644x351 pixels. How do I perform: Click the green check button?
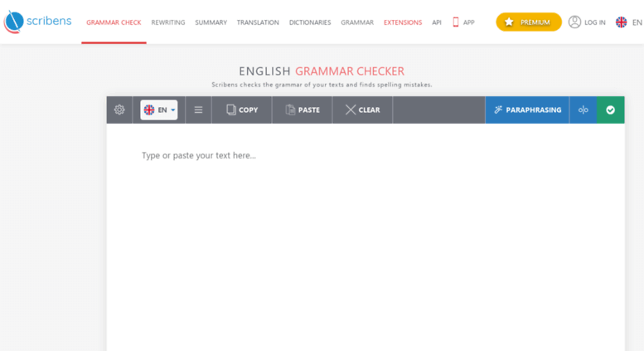pyautogui.click(x=610, y=110)
